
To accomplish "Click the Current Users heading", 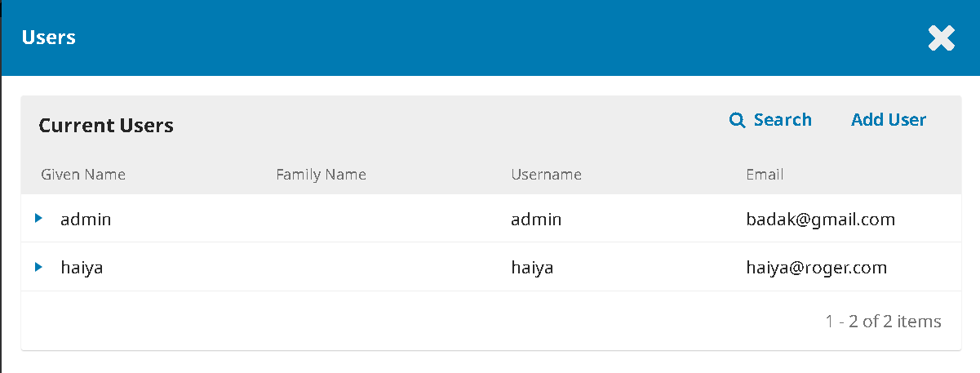I will pyautogui.click(x=106, y=126).
